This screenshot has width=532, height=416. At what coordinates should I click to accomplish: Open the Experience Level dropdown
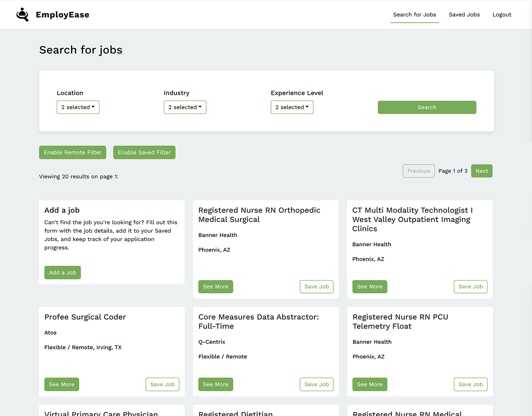(292, 107)
